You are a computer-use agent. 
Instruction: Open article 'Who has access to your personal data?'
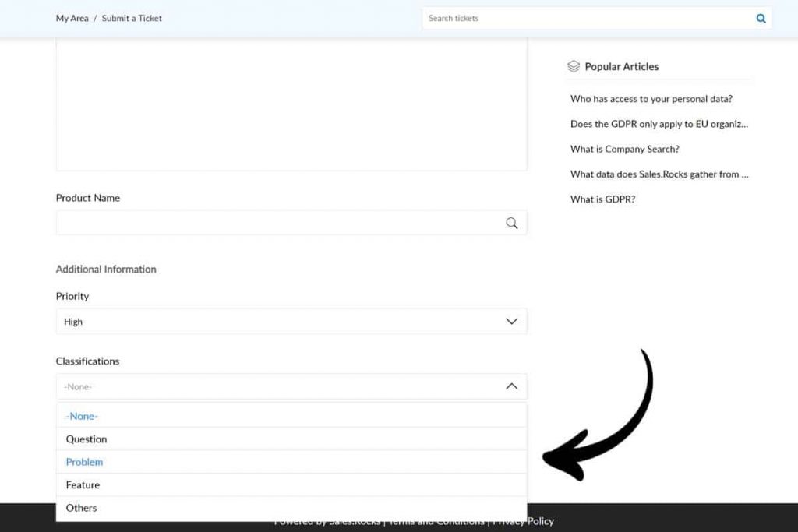click(x=651, y=99)
